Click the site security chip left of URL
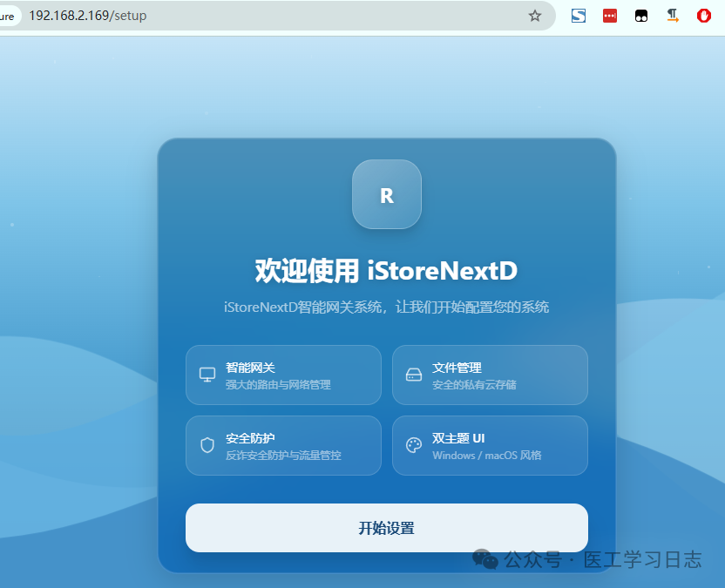The width and height of the screenshot is (725, 588). (x=9, y=16)
